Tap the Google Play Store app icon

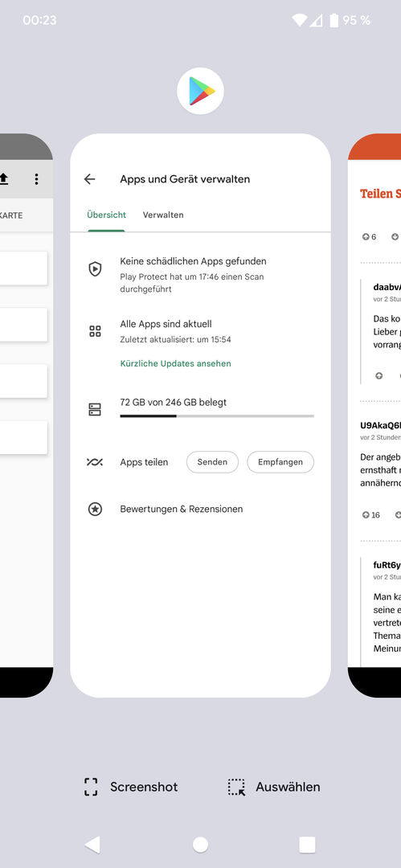pyautogui.click(x=201, y=92)
